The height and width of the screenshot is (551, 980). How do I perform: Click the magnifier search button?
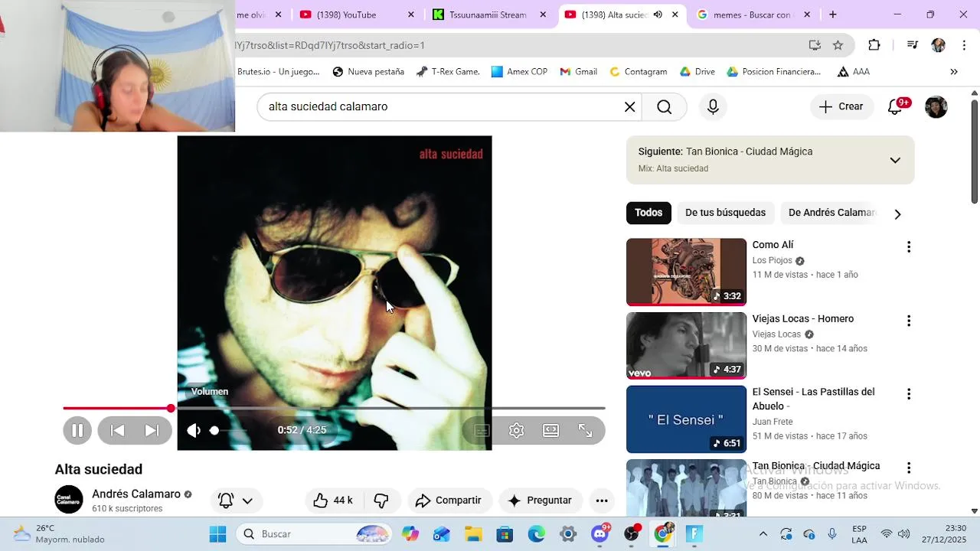tap(665, 107)
